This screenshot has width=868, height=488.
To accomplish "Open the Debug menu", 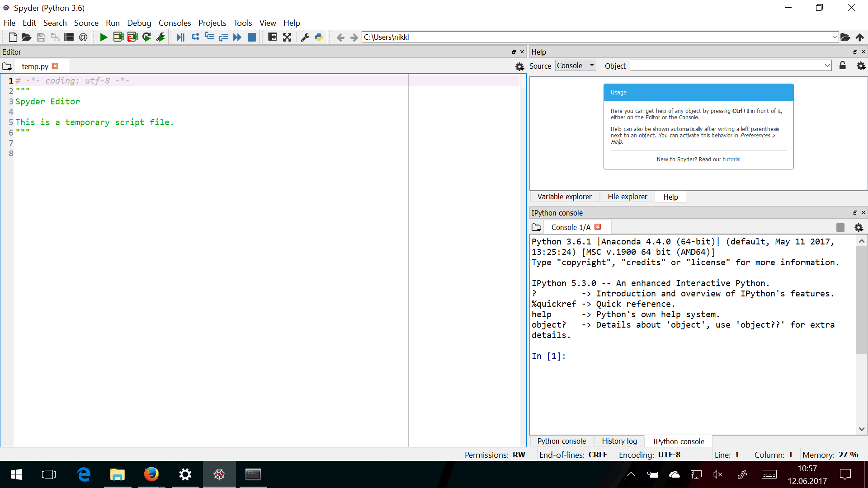I will pos(139,23).
